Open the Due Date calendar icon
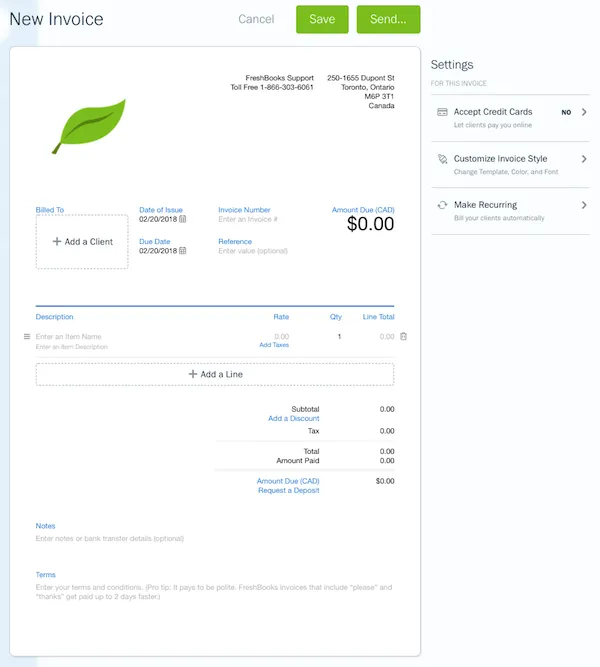 click(x=182, y=251)
